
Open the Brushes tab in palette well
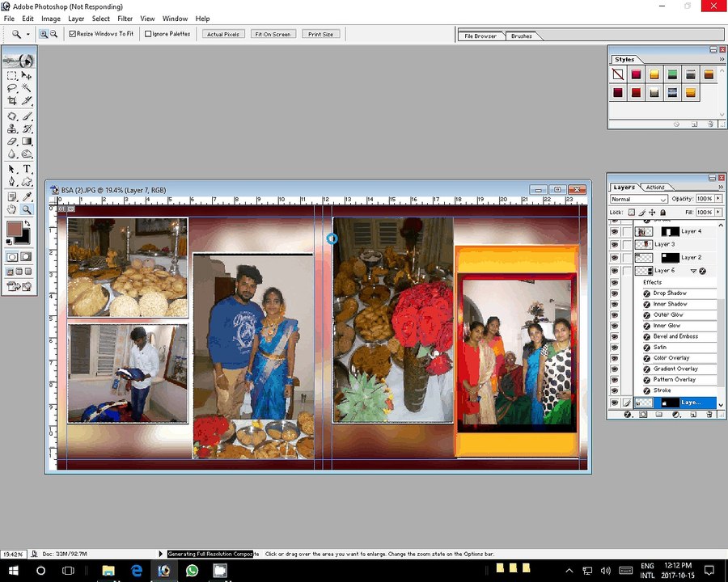click(x=522, y=36)
